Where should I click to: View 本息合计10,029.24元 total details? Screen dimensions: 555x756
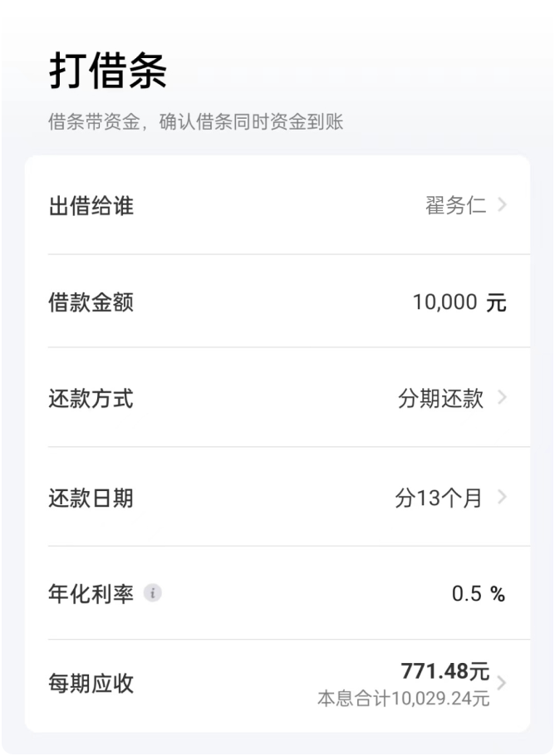click(404, 699)
